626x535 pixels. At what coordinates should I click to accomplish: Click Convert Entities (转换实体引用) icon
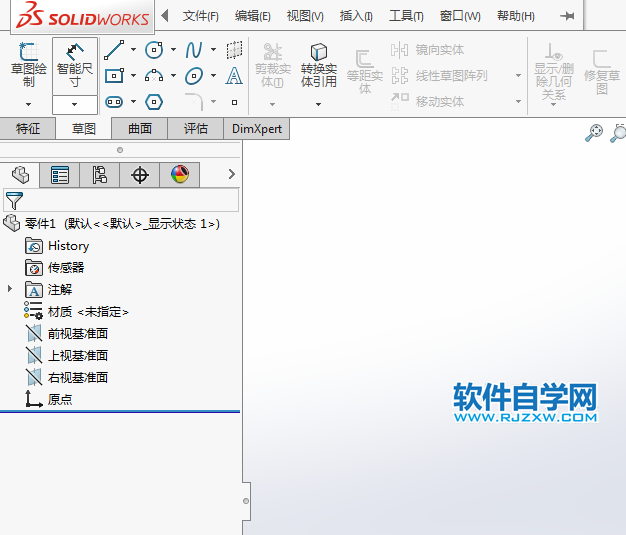[x=319, y=52]
